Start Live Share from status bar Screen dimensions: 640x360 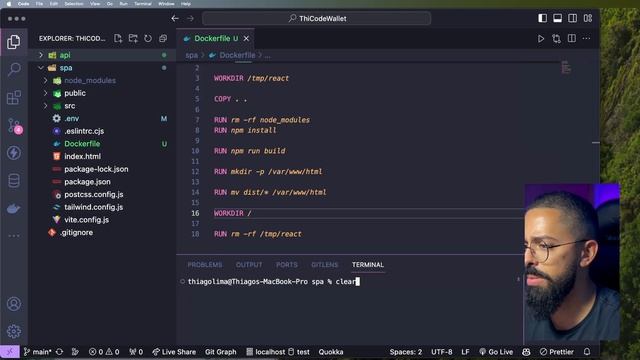click(x=174, y=351)
